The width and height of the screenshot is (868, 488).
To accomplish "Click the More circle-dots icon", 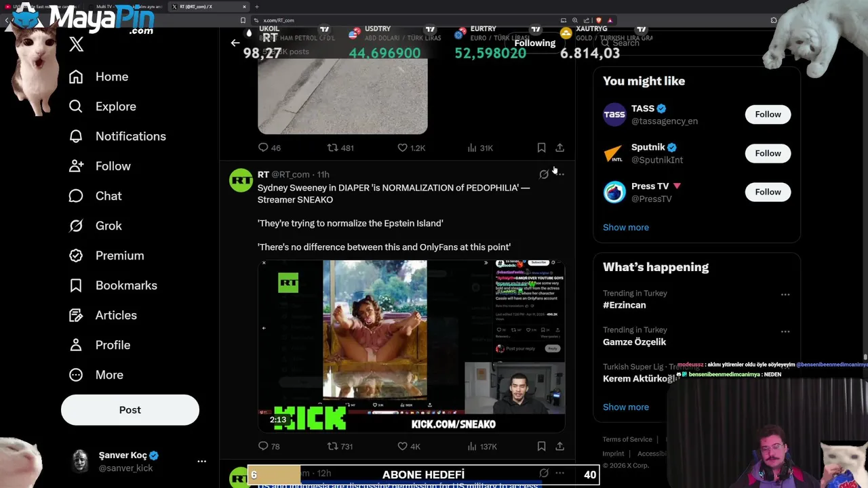I will pyautogui.click(x=76, y=375).
